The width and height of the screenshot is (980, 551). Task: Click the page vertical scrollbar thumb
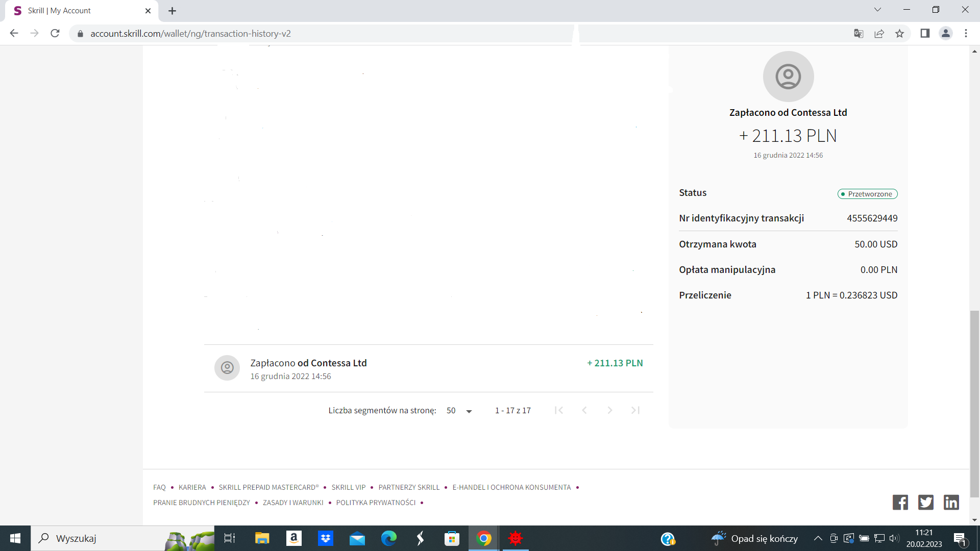(974, 403)
